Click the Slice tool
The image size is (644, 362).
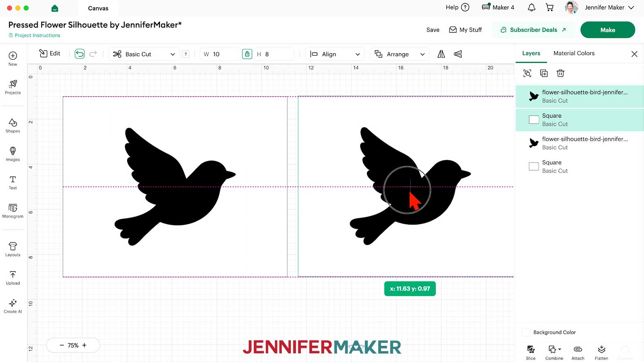[531, 352]
